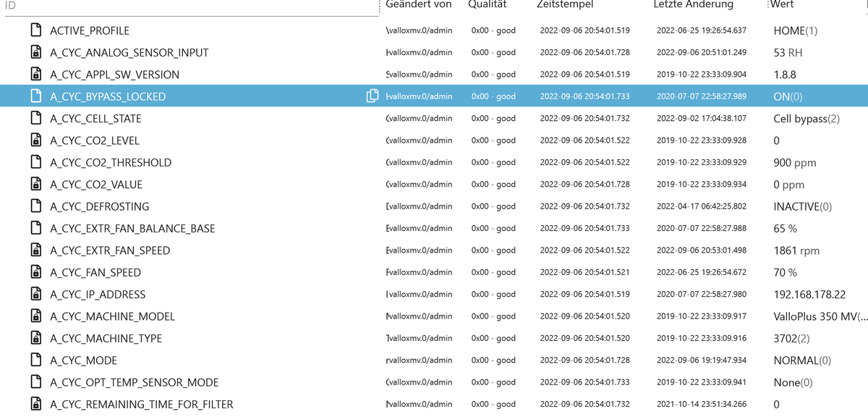Click the locked file icon for A_CYC_APPL_SW_VERSION

click(x=35, y=75)
